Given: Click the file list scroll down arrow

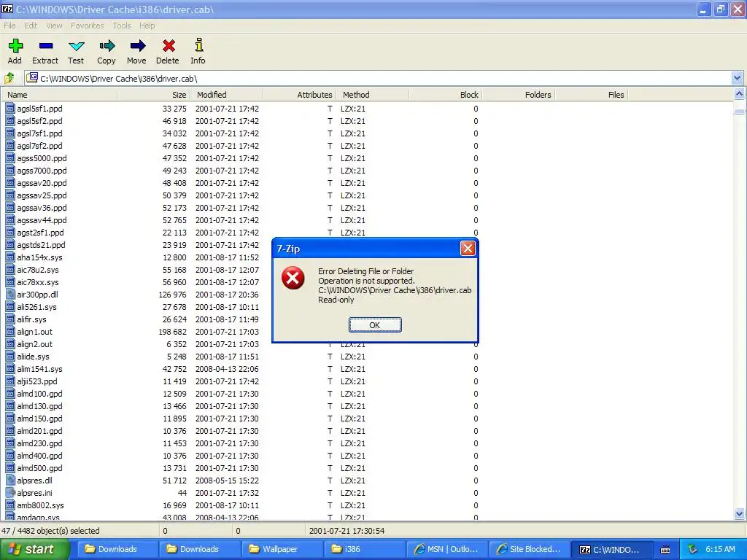Looking at the screenshot, I should click(740, 513).
